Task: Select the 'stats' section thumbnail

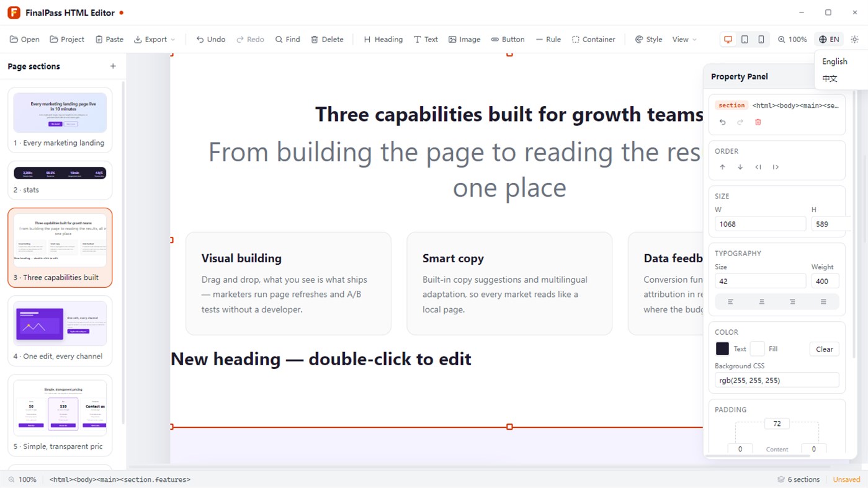Action: (60, 180)
